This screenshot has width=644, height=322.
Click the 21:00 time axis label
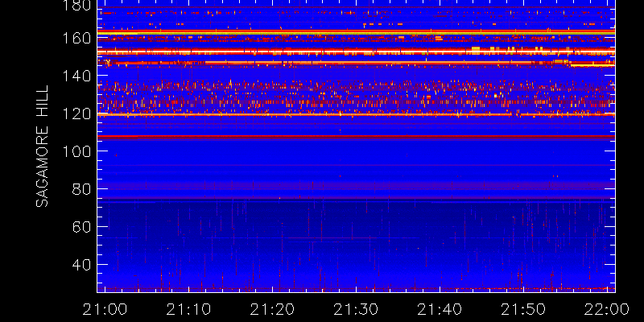tap(105, 309)
